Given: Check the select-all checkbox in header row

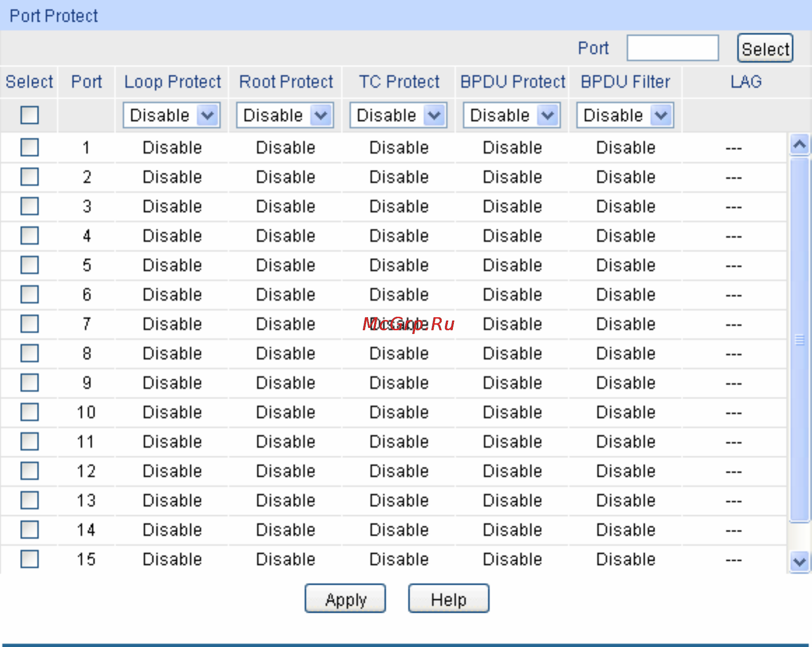Looking at the screenshot, I should [x=29, y=115].
